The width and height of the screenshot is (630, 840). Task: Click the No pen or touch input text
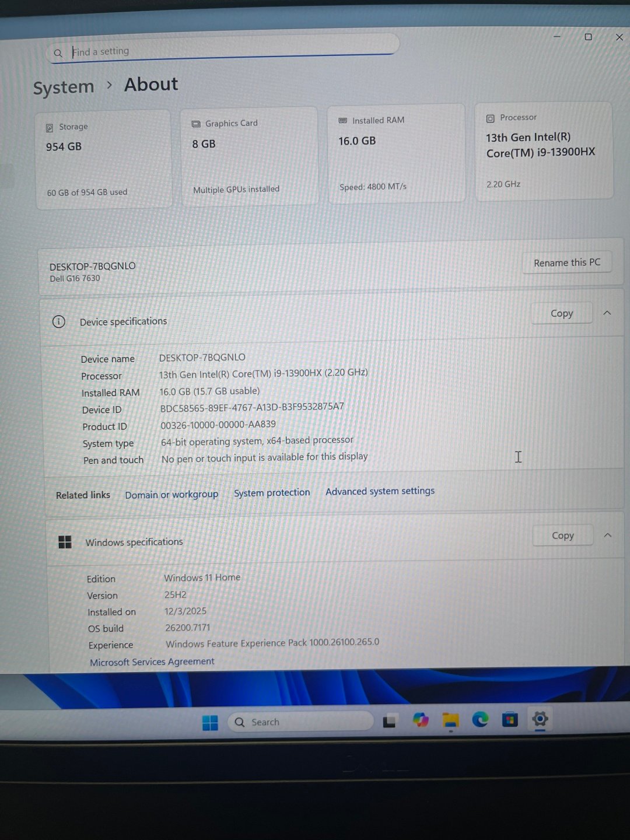[264, 458]
